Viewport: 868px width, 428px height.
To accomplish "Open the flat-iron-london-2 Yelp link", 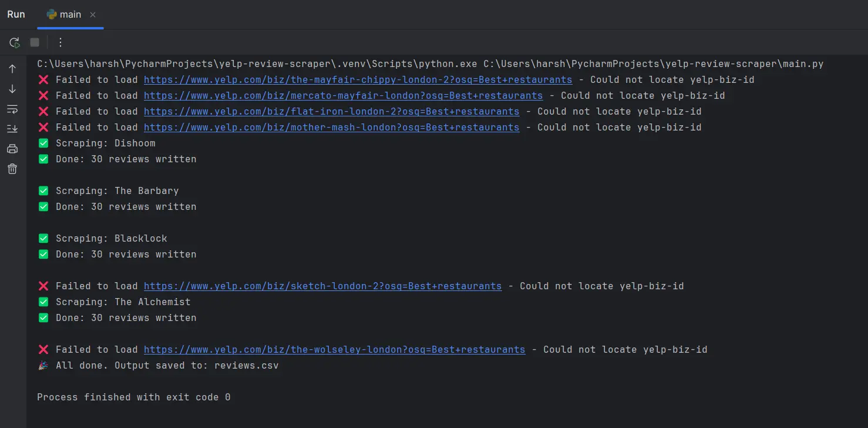I will [331, 111].
